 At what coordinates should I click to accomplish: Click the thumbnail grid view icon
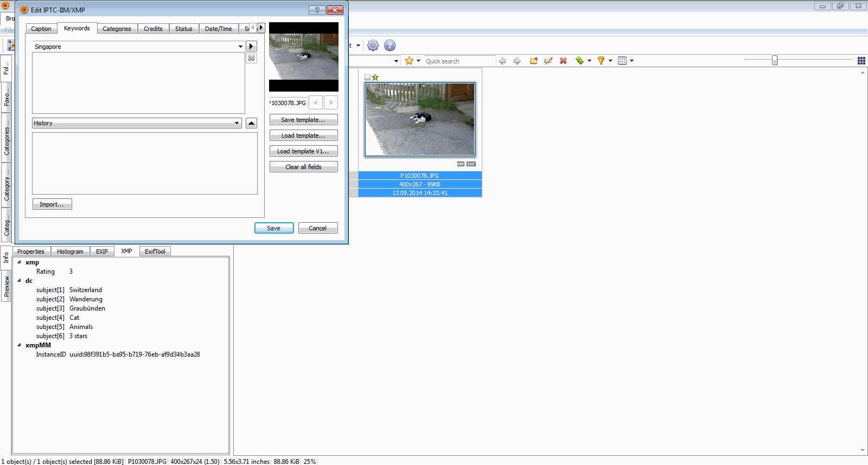(861, 61)
